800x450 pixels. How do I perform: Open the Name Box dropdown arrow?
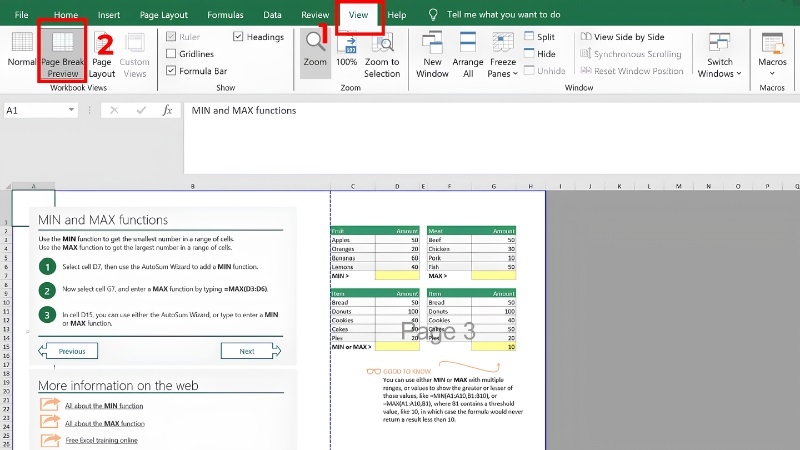tap(71, 110)
